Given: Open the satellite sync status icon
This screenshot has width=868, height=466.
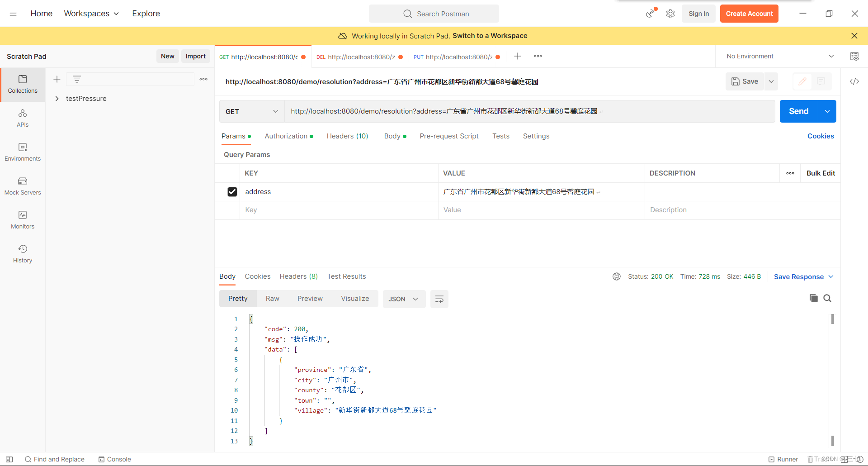Looking at the screenshot, I should point(651,13).
